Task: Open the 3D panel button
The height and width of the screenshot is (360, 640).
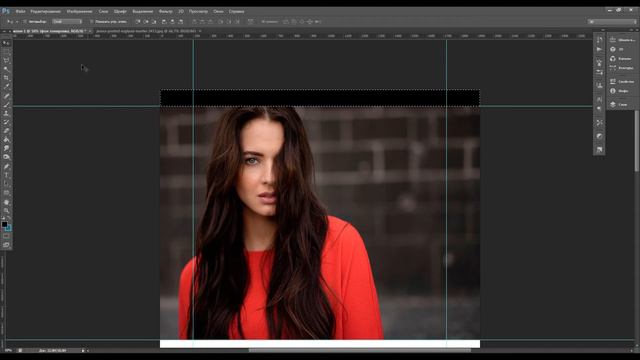Action: 617,49
